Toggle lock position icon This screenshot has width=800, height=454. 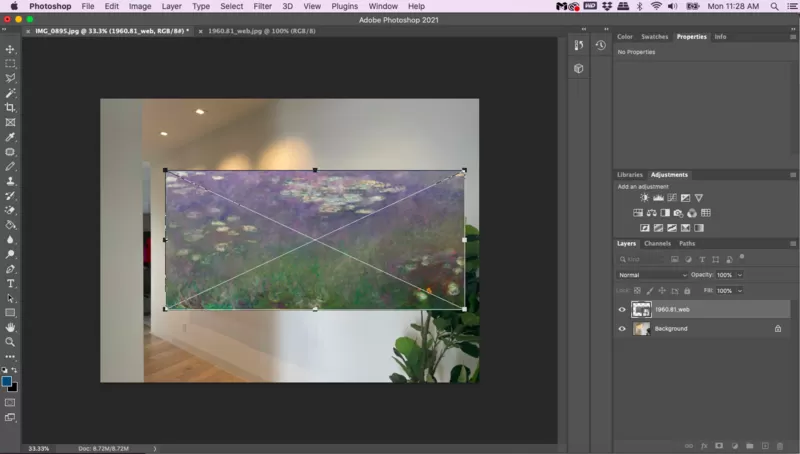(662, 291)
